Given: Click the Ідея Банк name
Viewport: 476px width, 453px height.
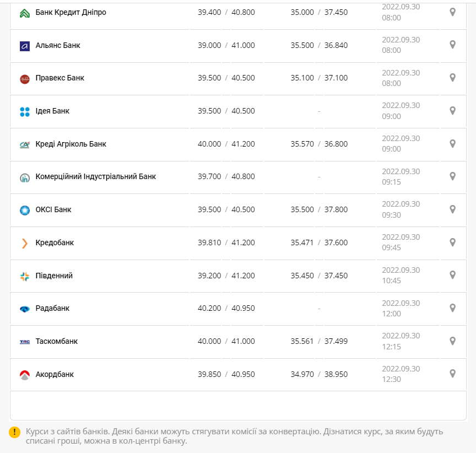Looking at the screenshot, I should click(52, 111).
